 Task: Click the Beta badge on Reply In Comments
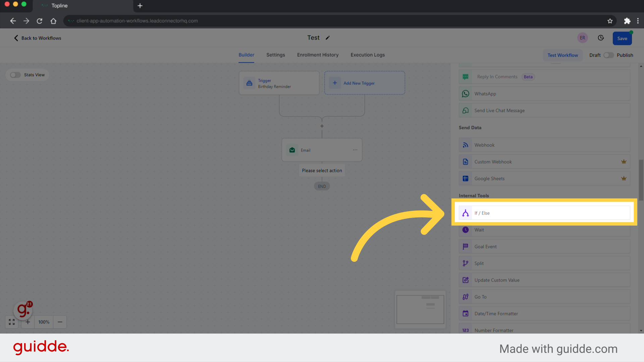tap(528, 77)
